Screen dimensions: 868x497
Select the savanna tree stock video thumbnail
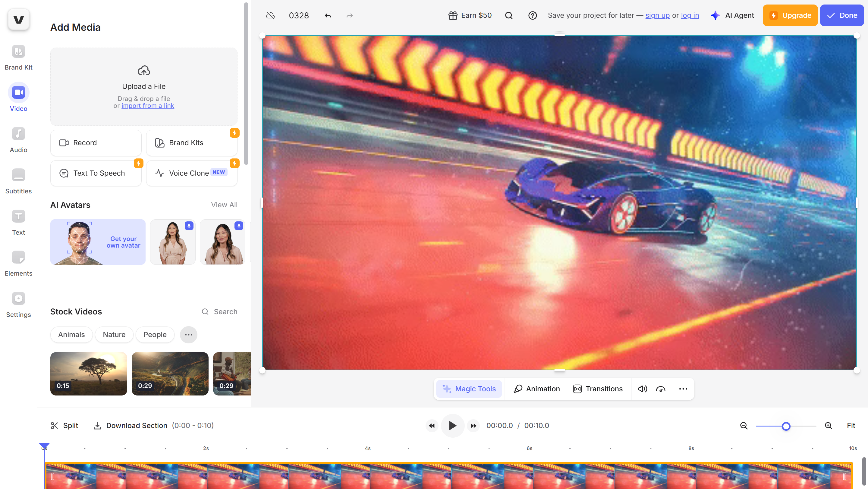coord(88,374)
